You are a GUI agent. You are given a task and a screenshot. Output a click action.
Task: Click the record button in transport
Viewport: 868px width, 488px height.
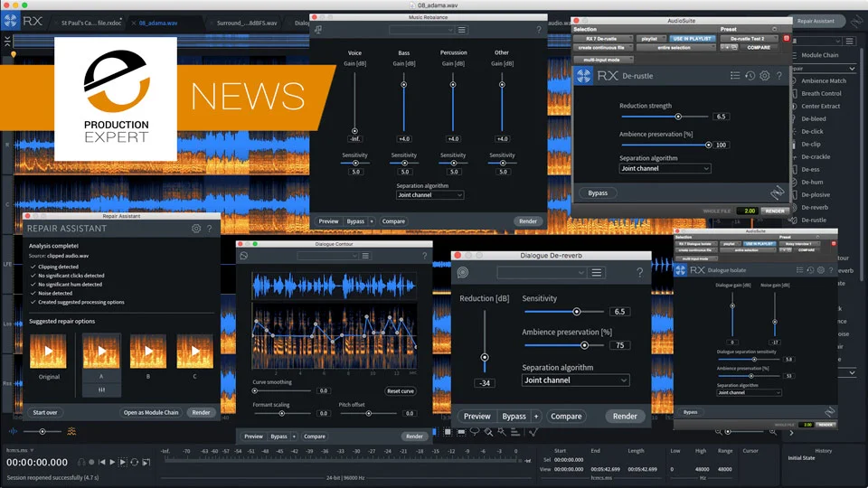click(92, 462)
